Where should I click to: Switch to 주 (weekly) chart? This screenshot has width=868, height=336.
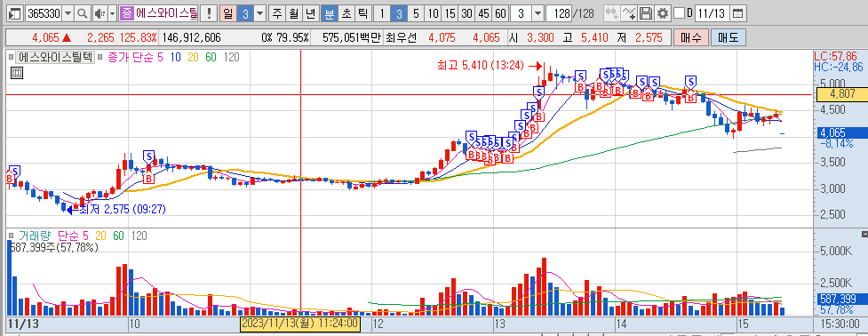coord(277,13)
